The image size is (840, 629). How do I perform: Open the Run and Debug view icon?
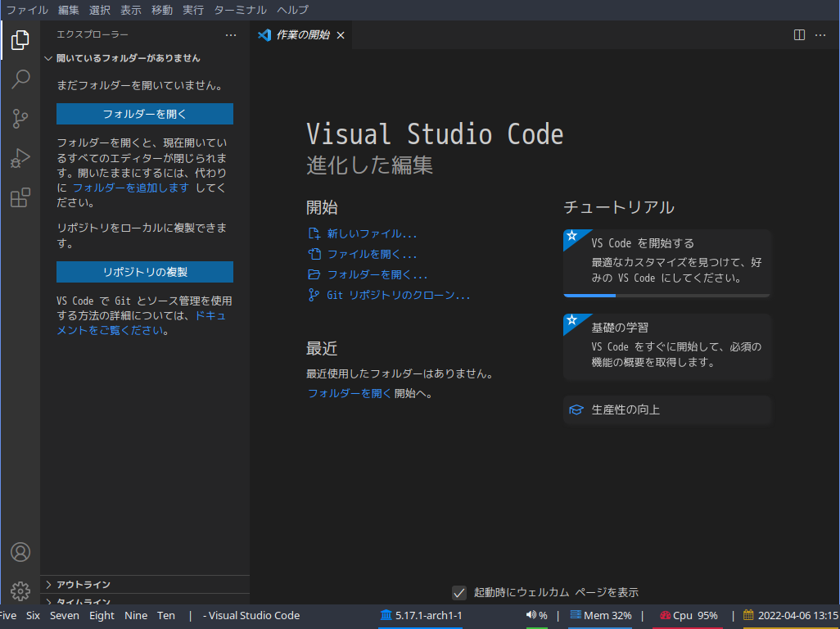[x=20, y=158]
